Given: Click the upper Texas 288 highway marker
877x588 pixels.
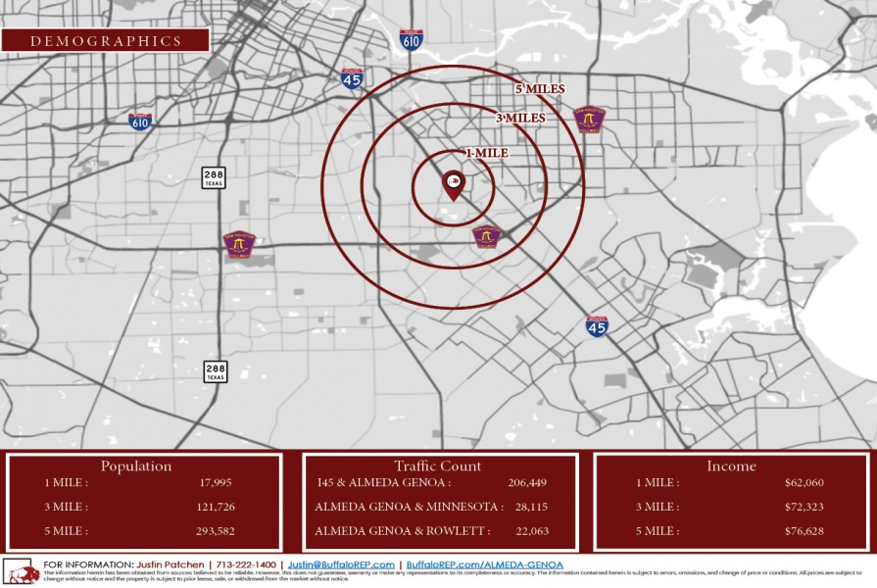Looking at the screenshot, I should 212,176.
